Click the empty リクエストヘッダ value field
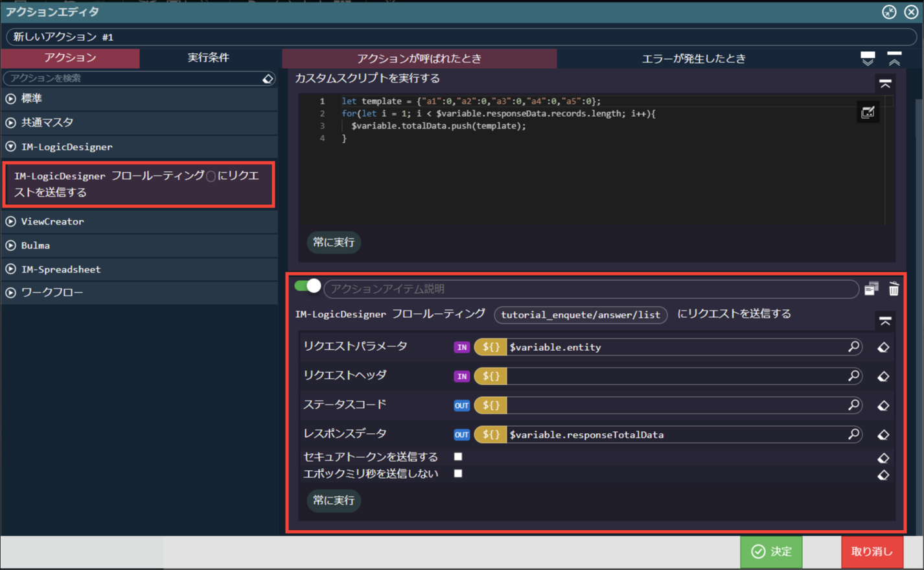 [676, 376]
